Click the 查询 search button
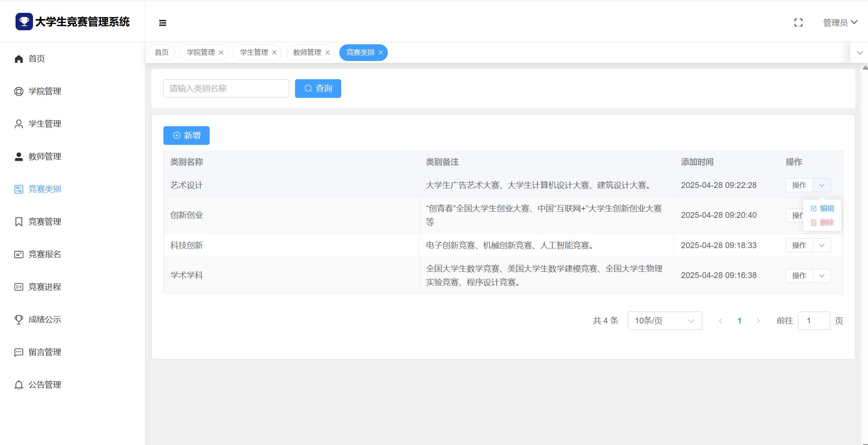Screen dimensions: 868x445 coord(318,89)
